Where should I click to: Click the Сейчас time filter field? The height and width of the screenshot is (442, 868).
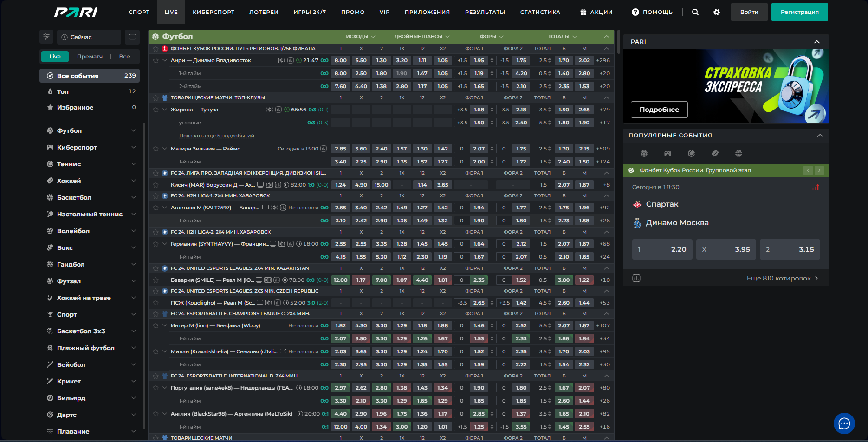click(89, 37)
